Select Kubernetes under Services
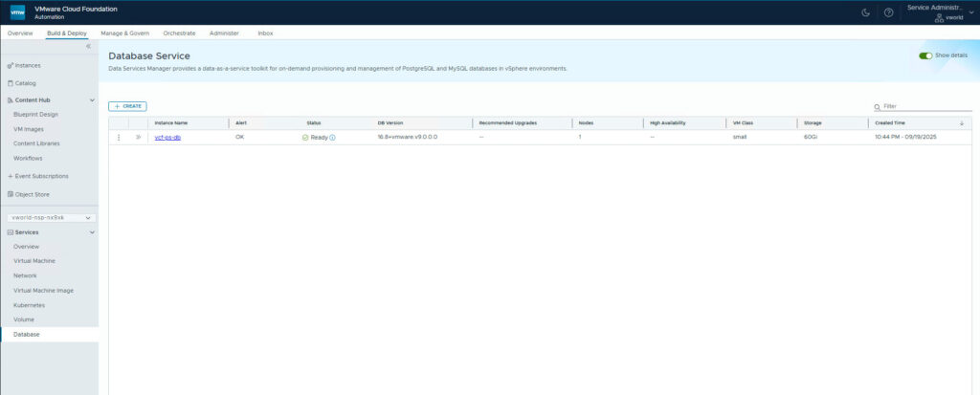Image resolution: width=980 pixels, height=395 pixels. click(29, 305)
